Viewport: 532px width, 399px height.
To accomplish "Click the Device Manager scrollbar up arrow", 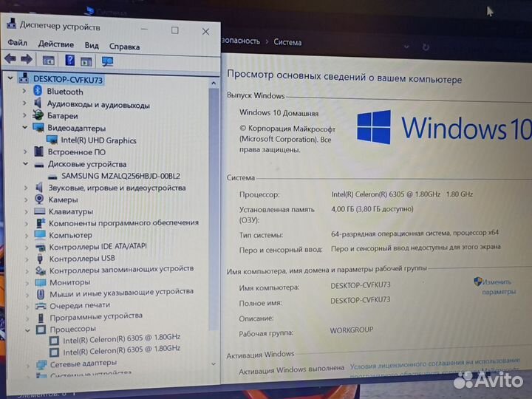I will coord(214,83).
